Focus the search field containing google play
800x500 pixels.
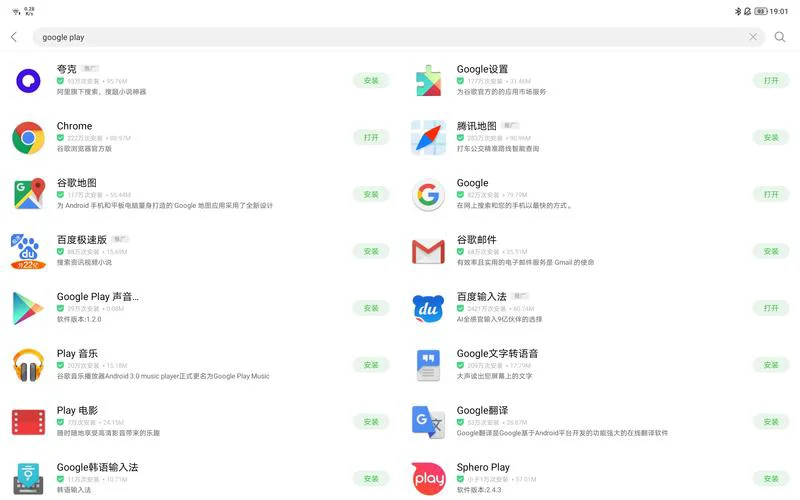point(398,37)
